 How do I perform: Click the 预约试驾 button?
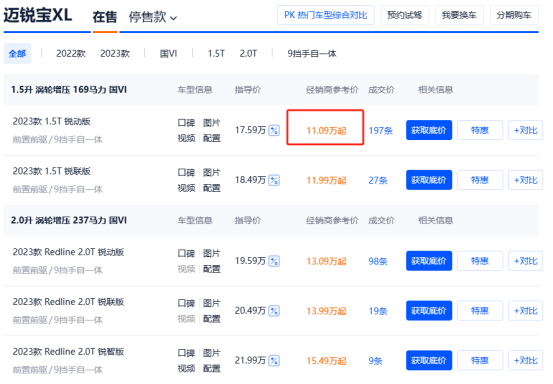(405, 15)
